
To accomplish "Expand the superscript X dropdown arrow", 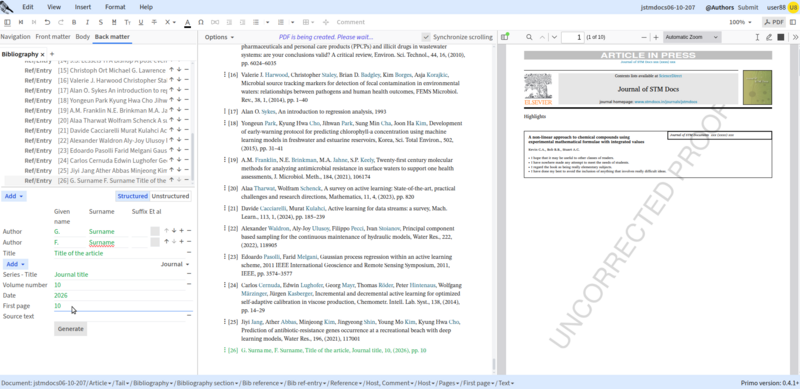I will [x=174, y=22].
